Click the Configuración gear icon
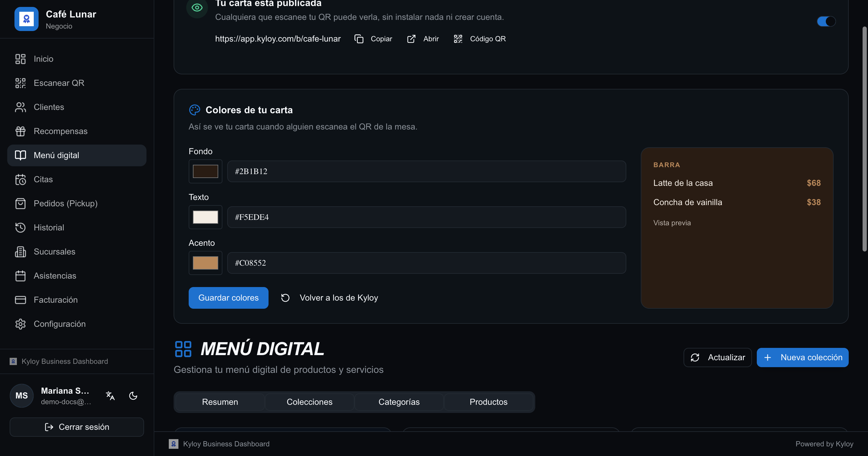The width and height of the screenshot is (868, 456). coord(20,324)
